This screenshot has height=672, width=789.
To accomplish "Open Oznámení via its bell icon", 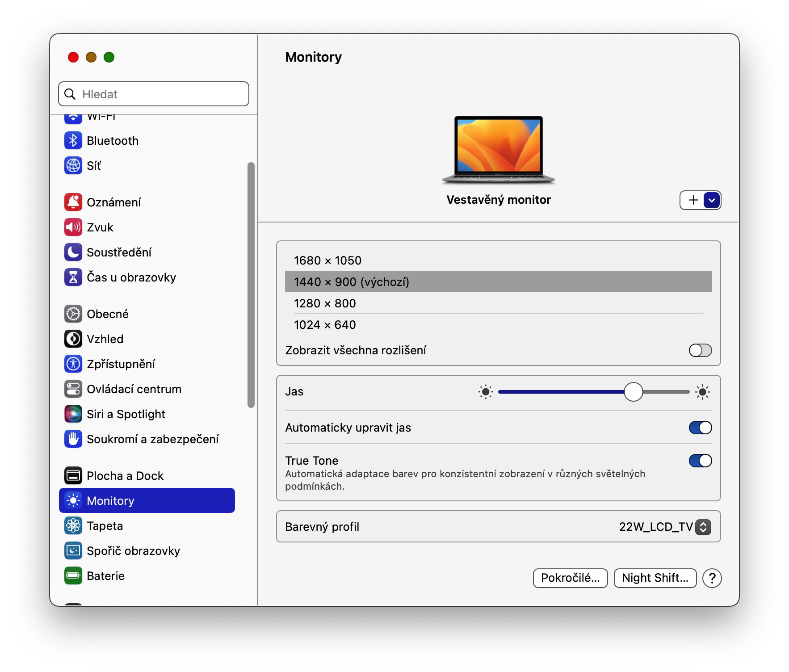I will coord(73,202).
